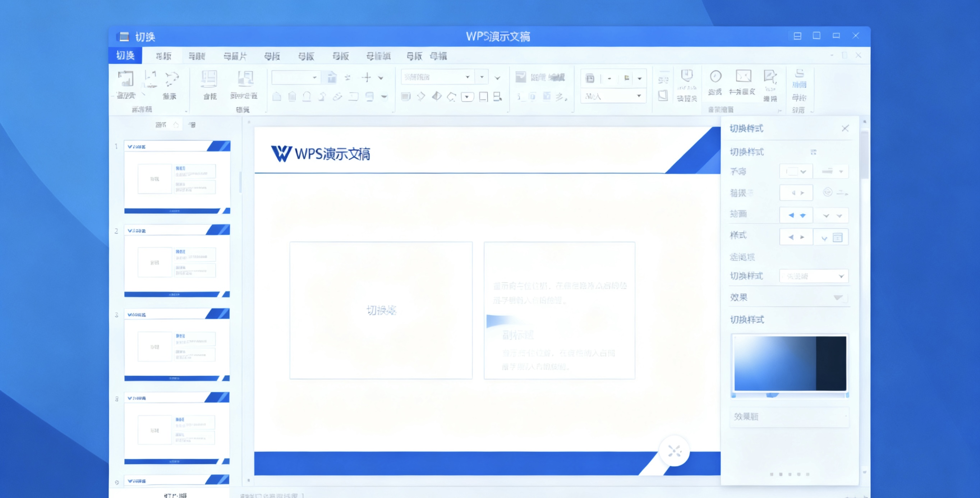Open the 母版 ribbon tab
The image size is (980, 498).
click(x=273, y=56)
